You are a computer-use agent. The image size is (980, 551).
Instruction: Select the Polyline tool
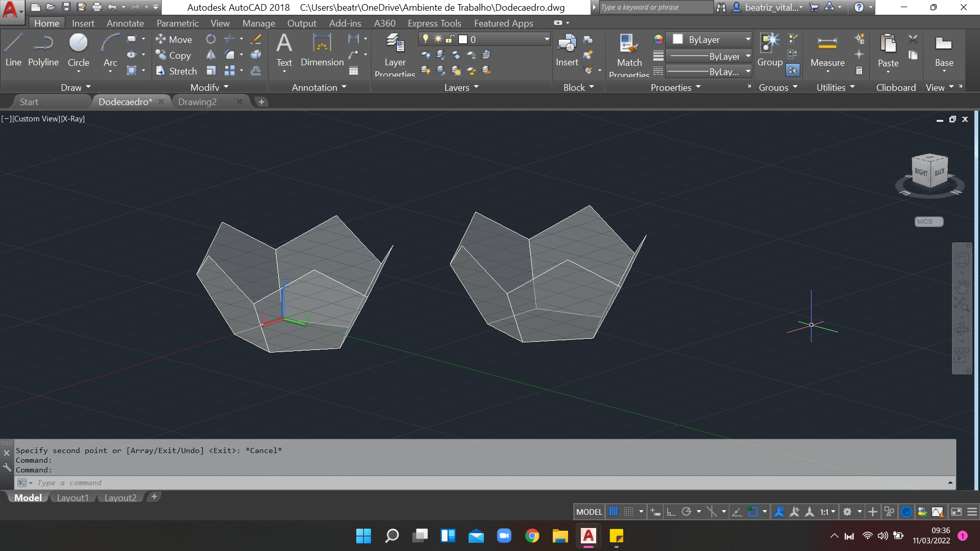[43, 50]
